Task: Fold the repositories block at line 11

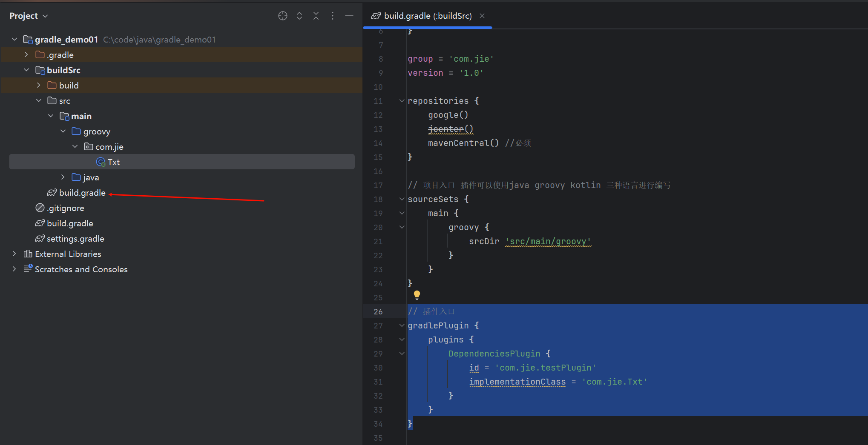Action: (x=402, y=101)
